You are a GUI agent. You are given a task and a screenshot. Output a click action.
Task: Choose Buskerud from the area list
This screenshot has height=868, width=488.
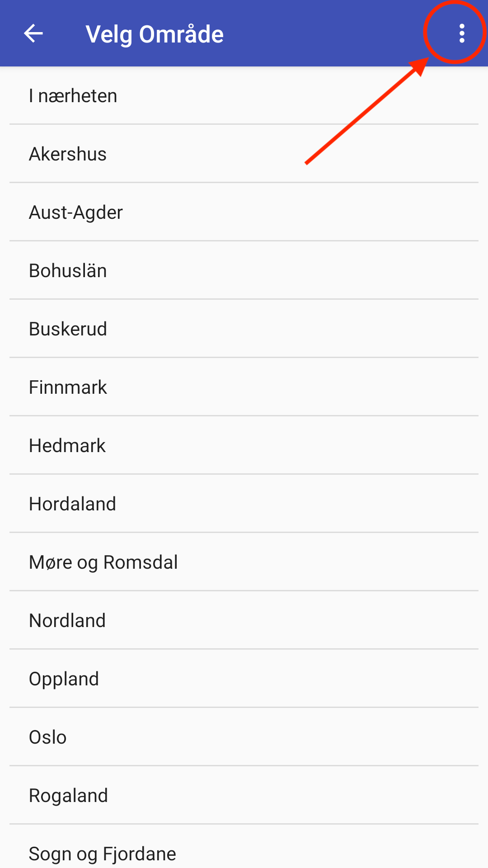pos(244,329)
